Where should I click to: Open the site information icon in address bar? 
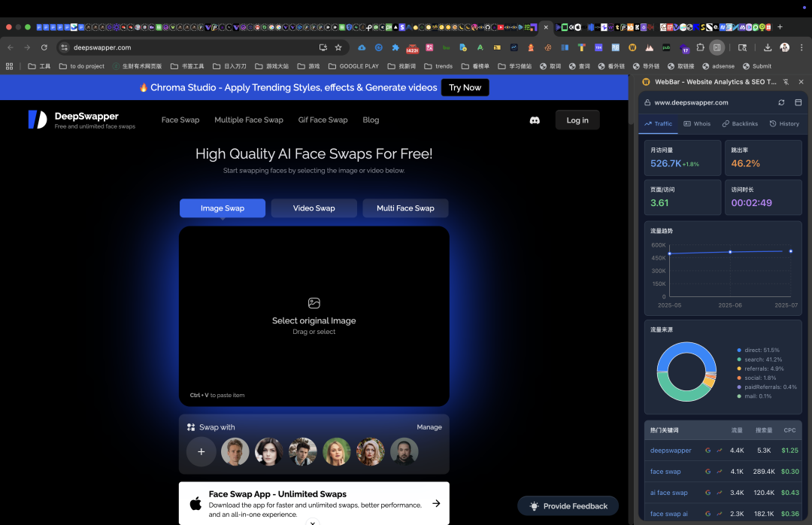click(64, 47)
